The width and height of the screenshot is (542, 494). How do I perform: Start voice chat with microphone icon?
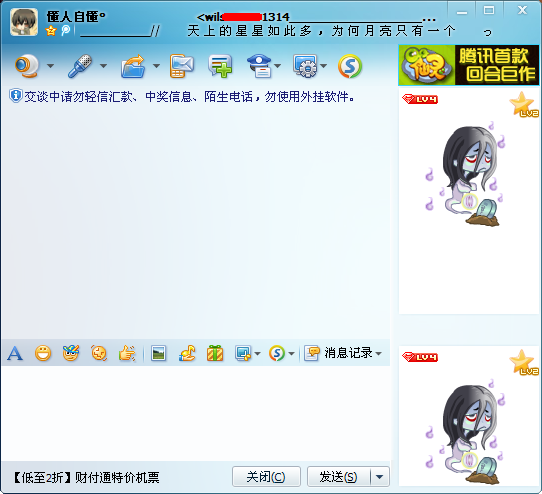tap(80, 66)
